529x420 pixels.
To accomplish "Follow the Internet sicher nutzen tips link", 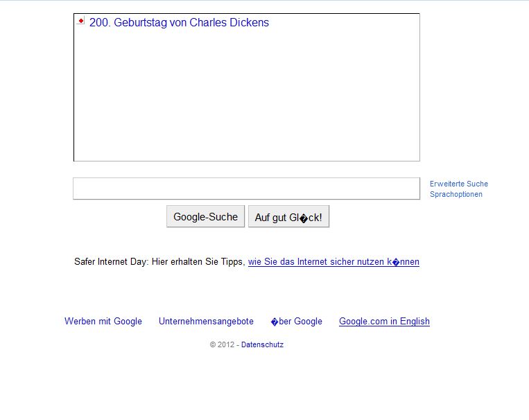I will (x=333, y=262).
